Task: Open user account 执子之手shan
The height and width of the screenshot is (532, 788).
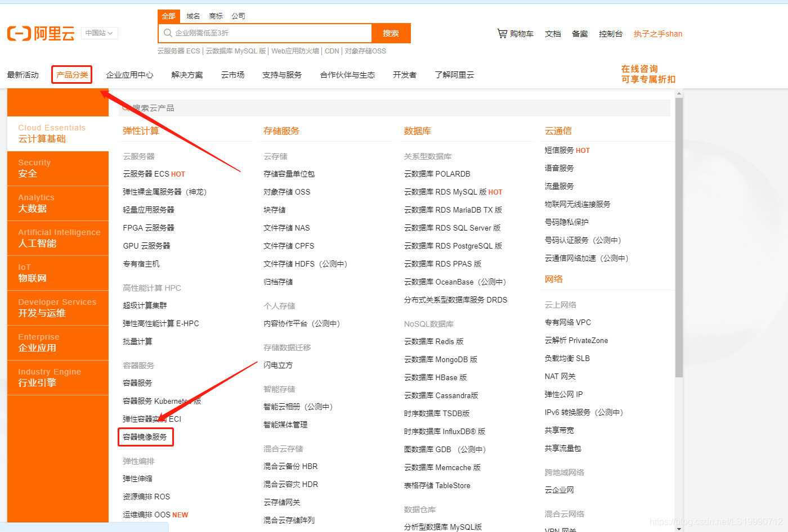Action: (658, 34)
